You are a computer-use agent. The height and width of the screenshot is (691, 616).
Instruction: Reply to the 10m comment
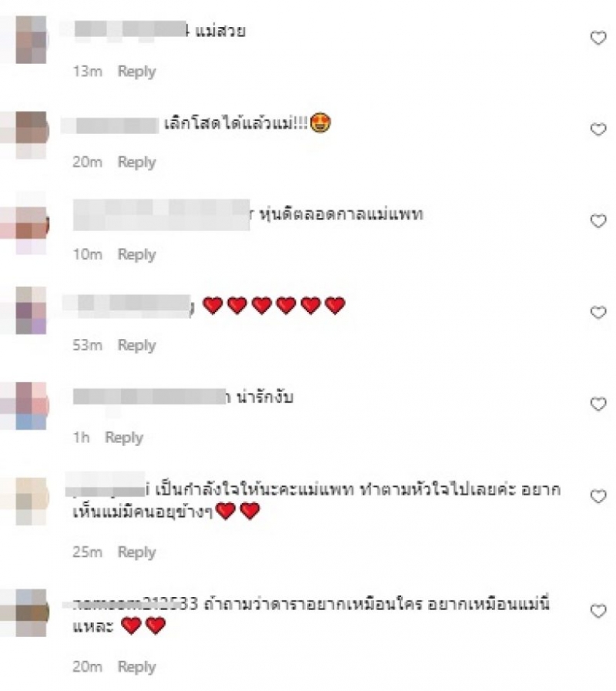click(136, 255)
